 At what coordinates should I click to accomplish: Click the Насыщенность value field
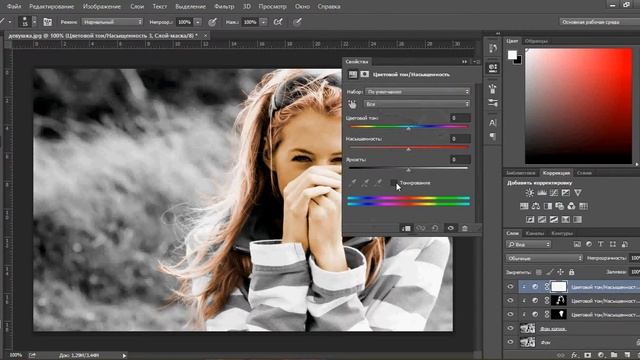coord(460,139)
